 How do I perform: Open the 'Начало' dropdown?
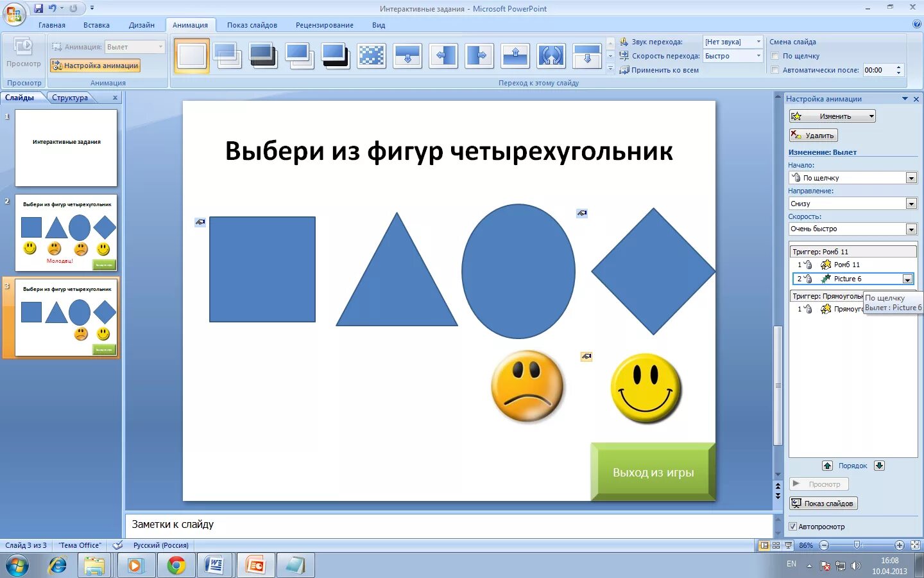coord(911,178)
